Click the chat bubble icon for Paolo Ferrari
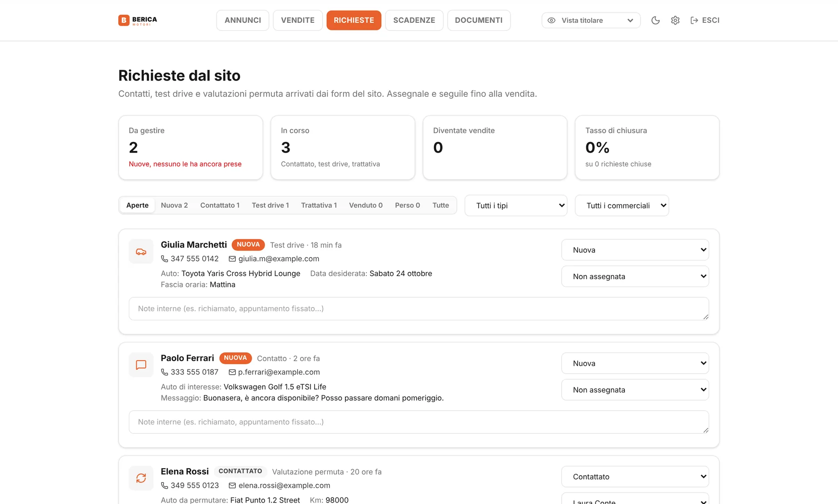 point(141,365)
